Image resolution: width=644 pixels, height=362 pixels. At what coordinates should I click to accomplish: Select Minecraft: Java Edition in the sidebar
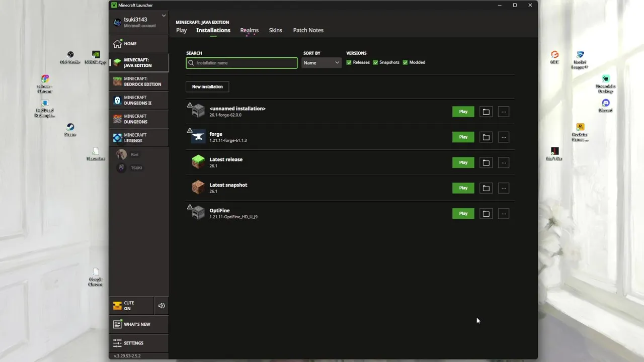click(139, 62)
